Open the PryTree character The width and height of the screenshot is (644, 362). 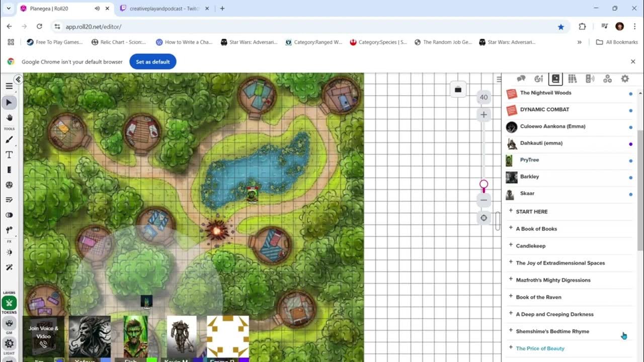pos(529,160)
